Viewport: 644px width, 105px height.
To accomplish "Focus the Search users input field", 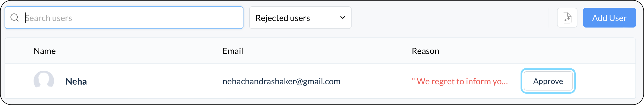I will [x=124, y=18].
